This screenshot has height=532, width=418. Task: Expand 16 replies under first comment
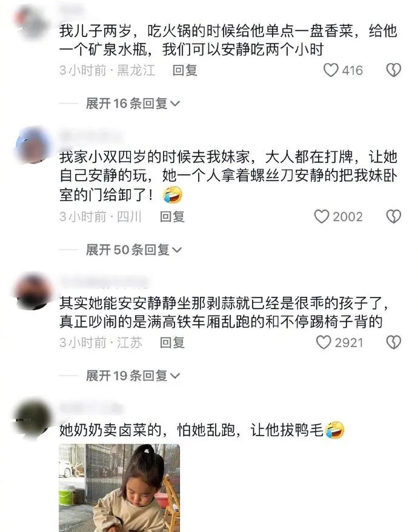(133, 104)
